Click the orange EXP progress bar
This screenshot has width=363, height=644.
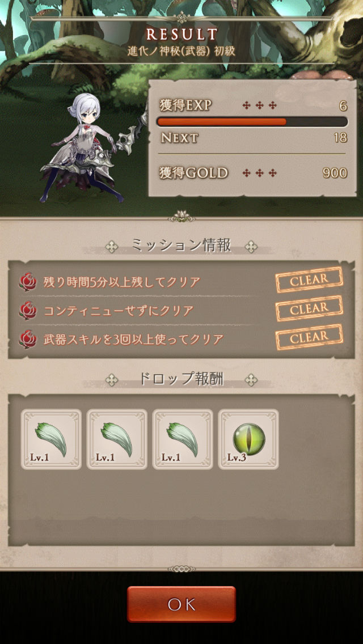(252, 121)
